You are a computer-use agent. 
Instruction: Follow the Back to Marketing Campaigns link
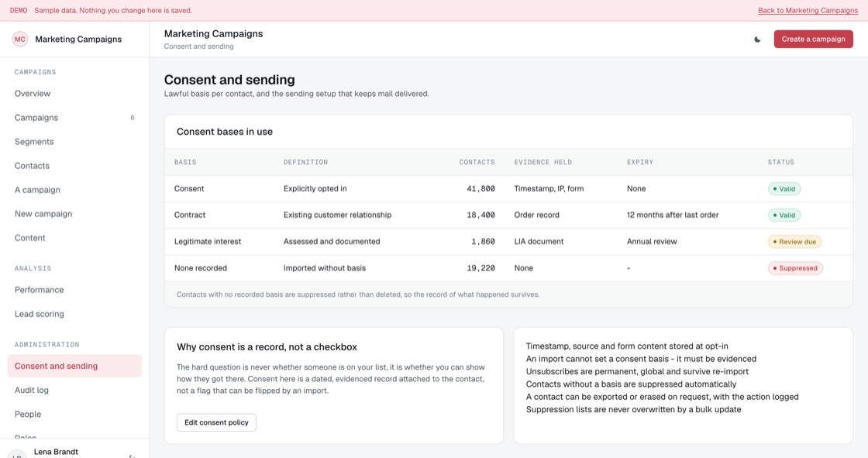(x=808, y=11)
